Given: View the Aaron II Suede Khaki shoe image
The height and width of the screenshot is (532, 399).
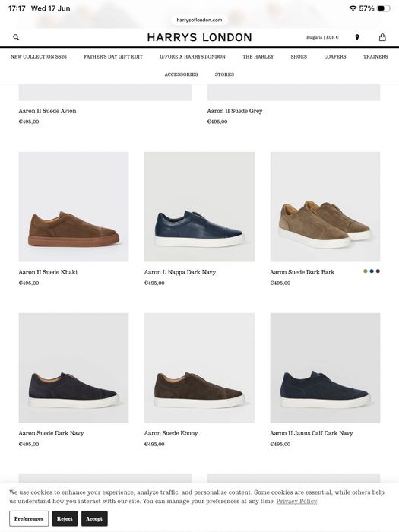Looking at the screenshot, I should tap(74, 207).
